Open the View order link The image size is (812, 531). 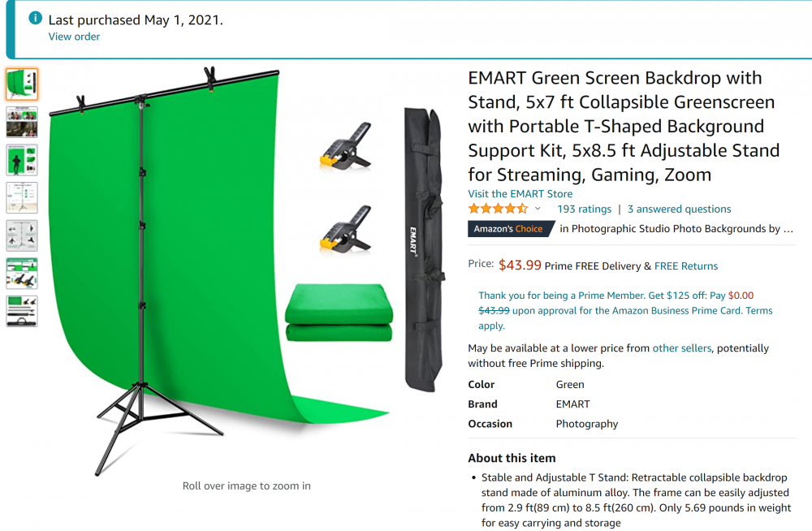click(x=74, y=37)
